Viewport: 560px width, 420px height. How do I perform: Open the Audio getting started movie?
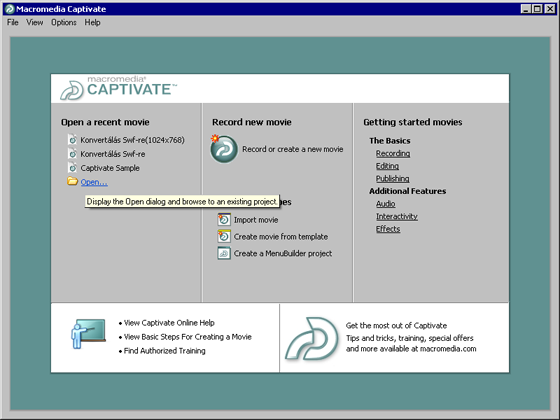click(x=385, y=204)
